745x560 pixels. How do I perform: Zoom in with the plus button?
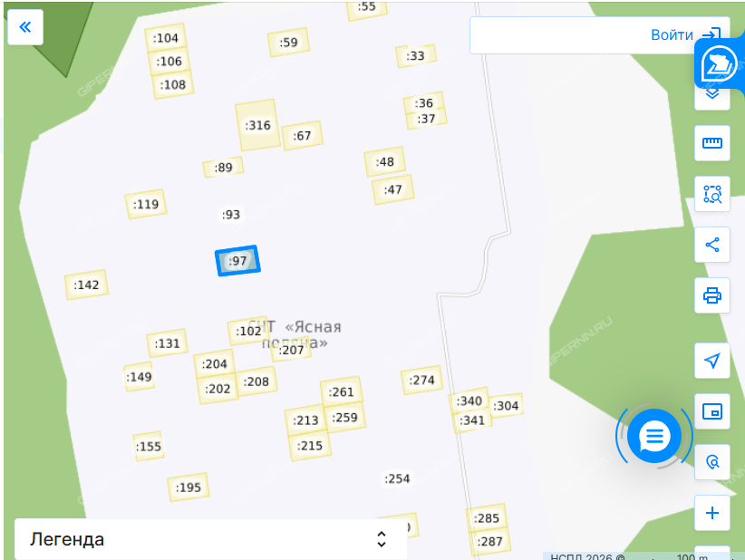[711, 513]
